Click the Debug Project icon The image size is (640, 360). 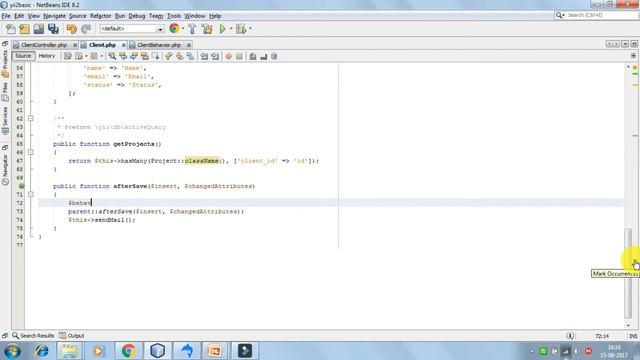click(241, 29)
